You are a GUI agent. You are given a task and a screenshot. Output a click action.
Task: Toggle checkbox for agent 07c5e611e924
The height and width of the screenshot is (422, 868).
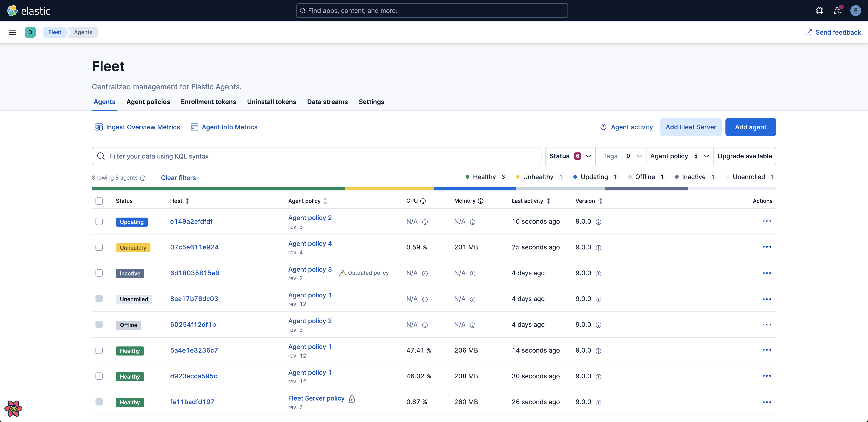click(99, 247)
